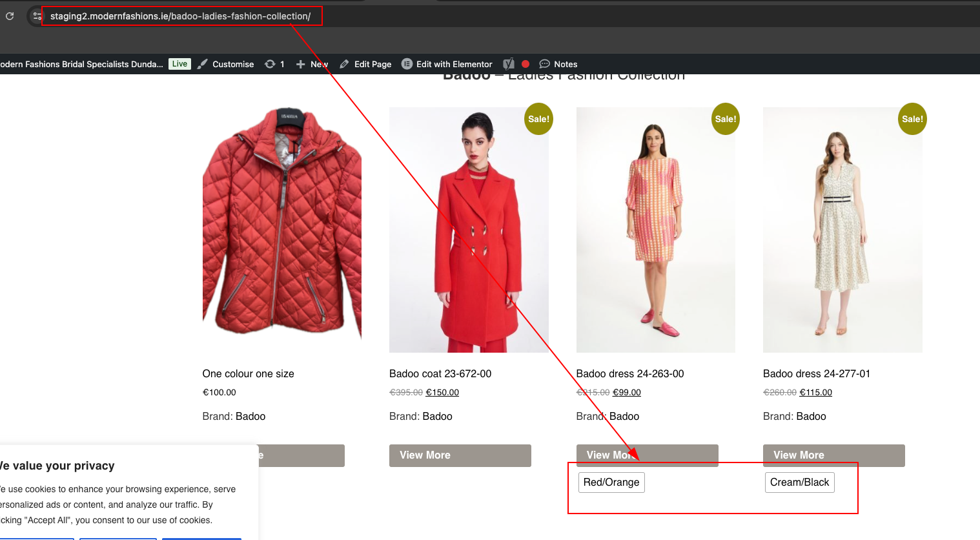The width and height of the screenshot is (980, 540).
Task: Click the €115.00 sale price
Action: [816, 392]
